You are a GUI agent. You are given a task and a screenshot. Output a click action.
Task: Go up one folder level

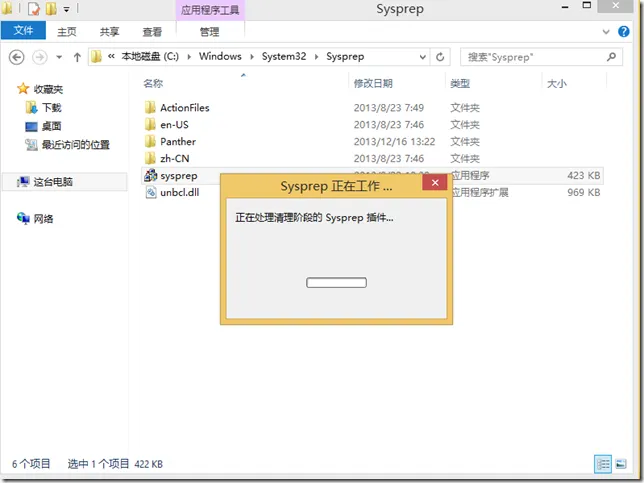point(77,57)
